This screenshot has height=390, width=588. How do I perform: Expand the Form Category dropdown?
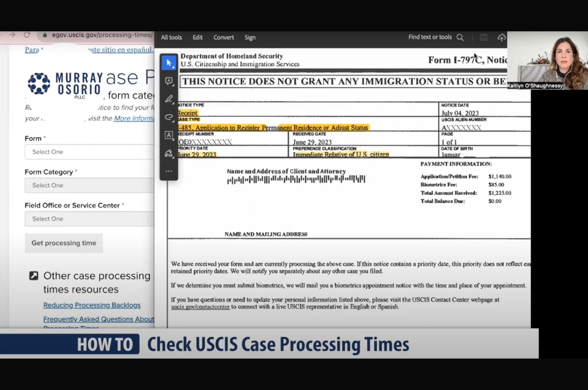pos(89,185)
